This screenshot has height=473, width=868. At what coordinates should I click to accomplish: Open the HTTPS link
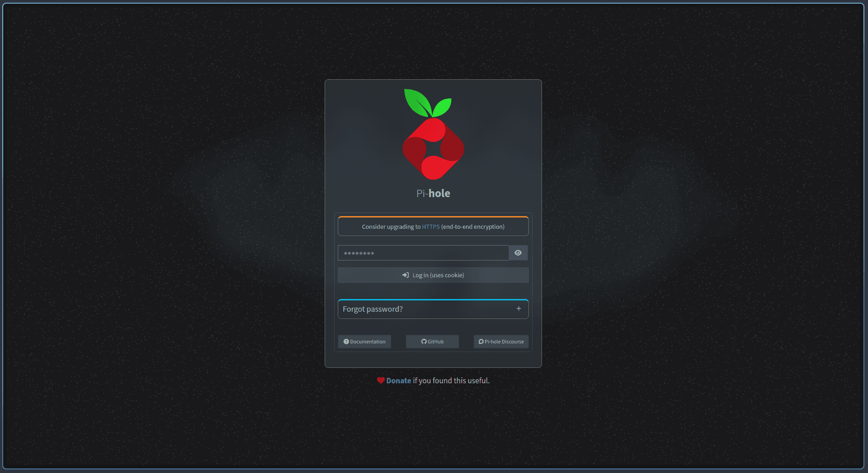point(431,227)
